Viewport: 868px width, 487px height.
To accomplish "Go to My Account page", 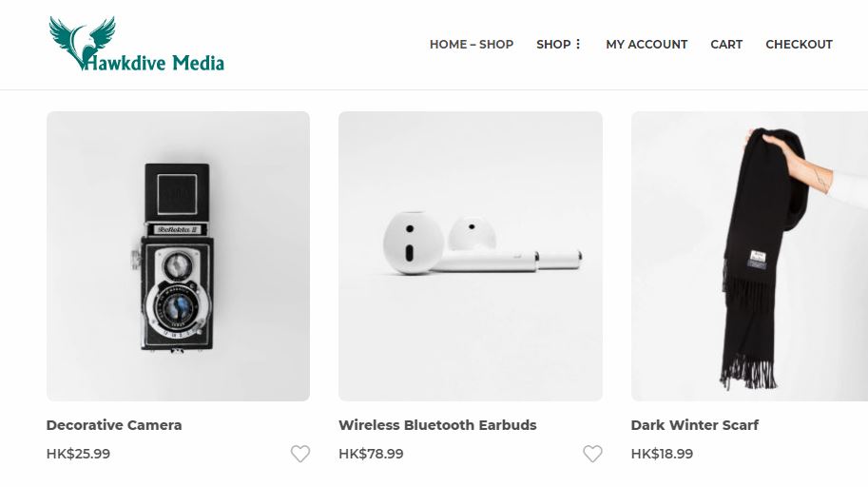I will tap(646, 45).
